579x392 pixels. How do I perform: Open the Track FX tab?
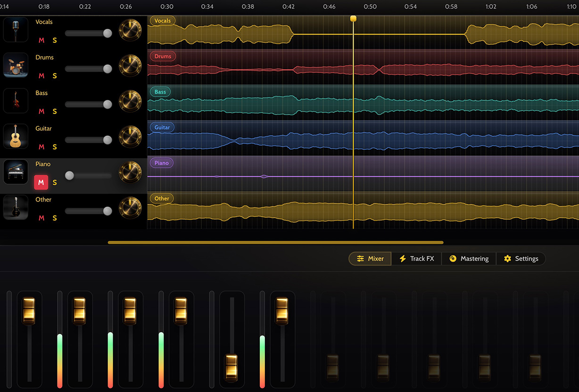pos(417,258)
